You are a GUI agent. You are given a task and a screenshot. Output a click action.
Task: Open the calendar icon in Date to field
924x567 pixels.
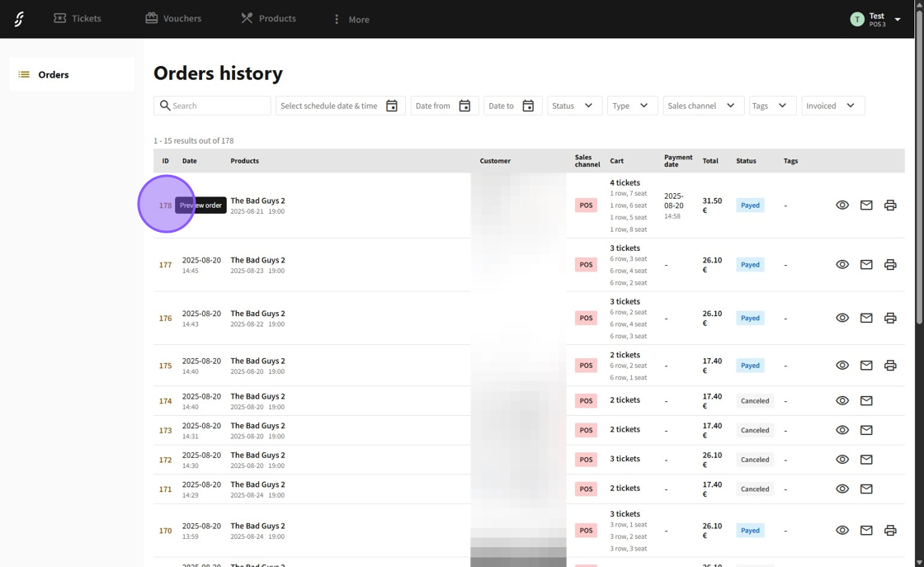pos(528,106)
